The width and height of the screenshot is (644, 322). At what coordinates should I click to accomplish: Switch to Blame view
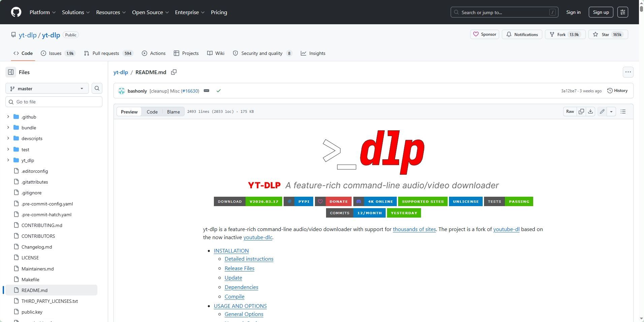[x=173, y=112]
